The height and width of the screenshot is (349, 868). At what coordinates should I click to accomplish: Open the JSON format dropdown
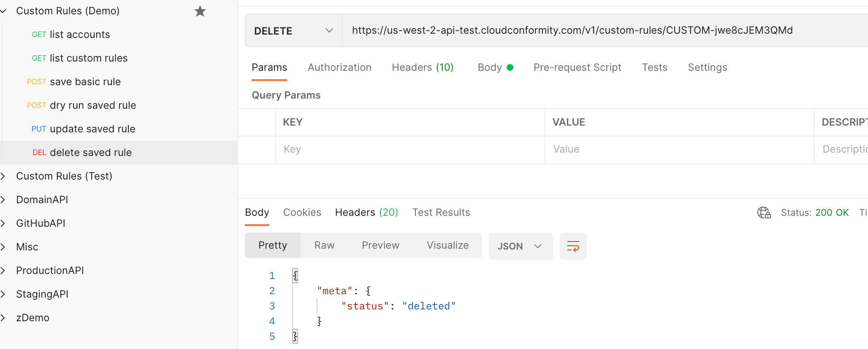[x=520, y=246]
